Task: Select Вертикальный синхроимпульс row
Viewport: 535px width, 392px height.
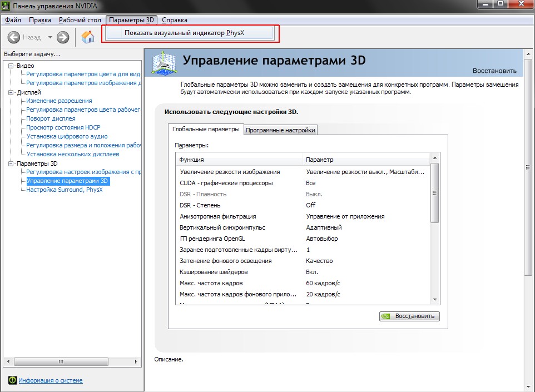Action: tap(303, 227)
